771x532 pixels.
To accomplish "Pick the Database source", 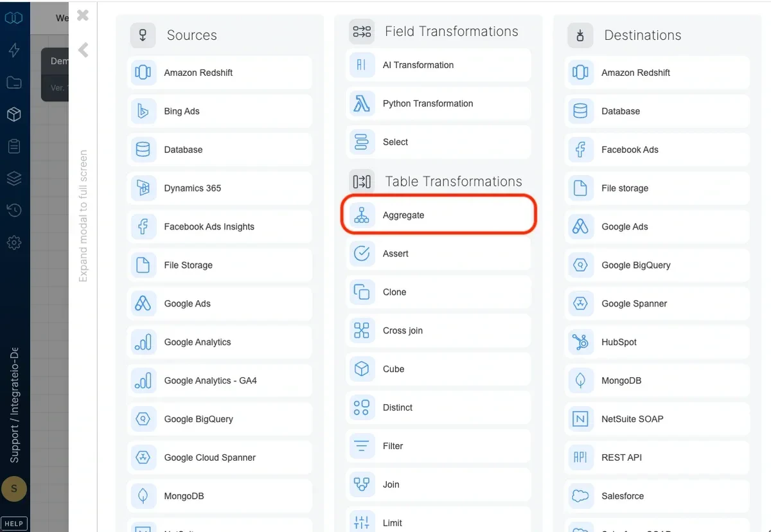I will pyautogui.click(x=220, y=150).
